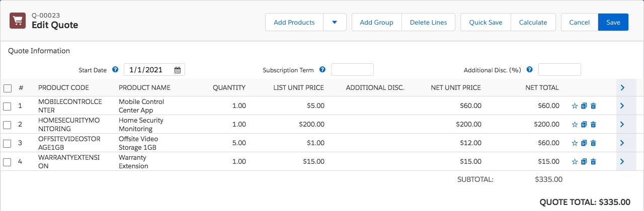Viewport: 644px width, 211px height.
Task: Expand the drawer for line 3
Action: 622,143
